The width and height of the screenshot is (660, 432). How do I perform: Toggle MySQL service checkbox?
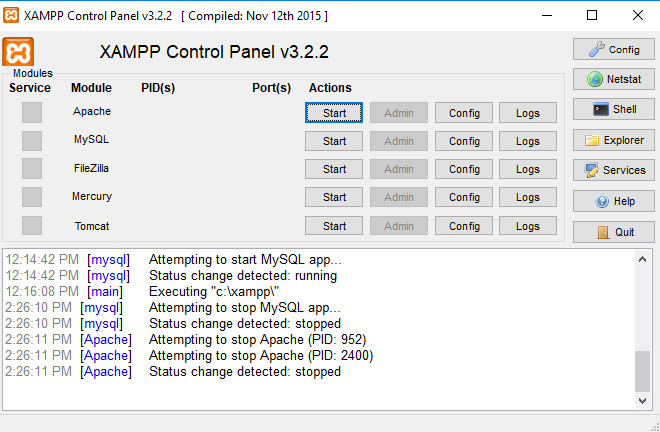32,141
